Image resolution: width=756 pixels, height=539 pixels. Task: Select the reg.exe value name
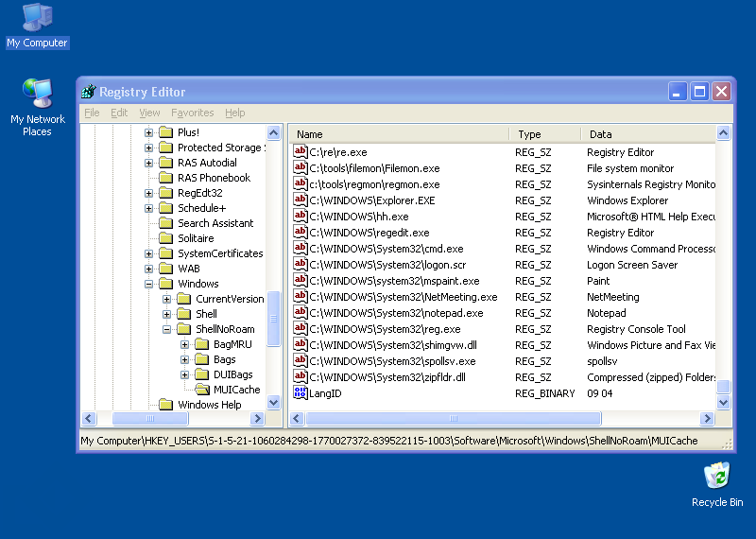pos(385,329)
